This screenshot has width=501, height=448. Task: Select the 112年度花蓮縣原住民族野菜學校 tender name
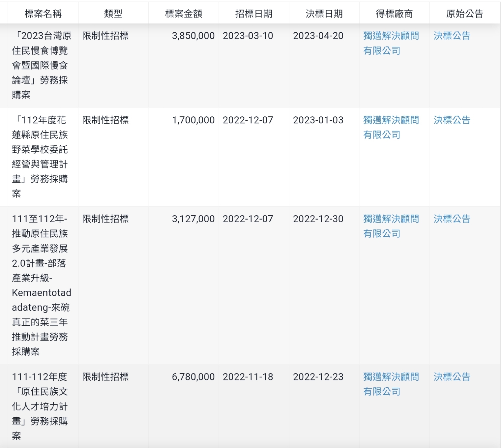coord(40,157)
